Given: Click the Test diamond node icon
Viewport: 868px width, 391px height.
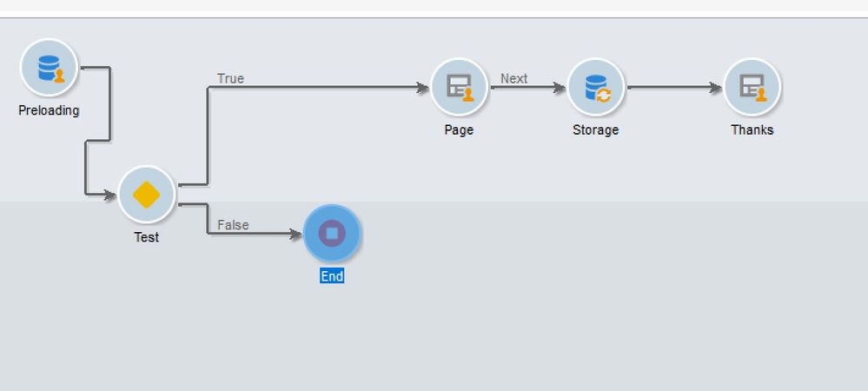Looking at the screenshot, I should click(147, 195).
